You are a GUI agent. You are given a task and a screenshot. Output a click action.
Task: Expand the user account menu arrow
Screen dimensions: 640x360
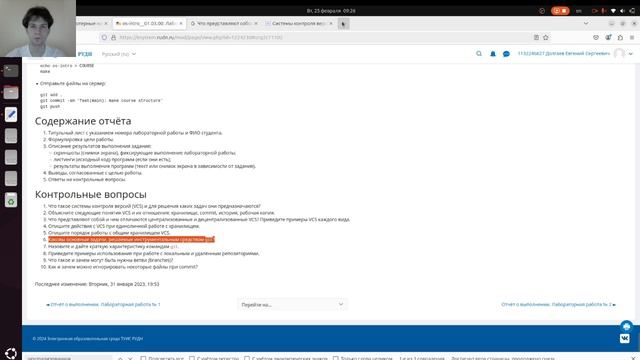point(631,54)
